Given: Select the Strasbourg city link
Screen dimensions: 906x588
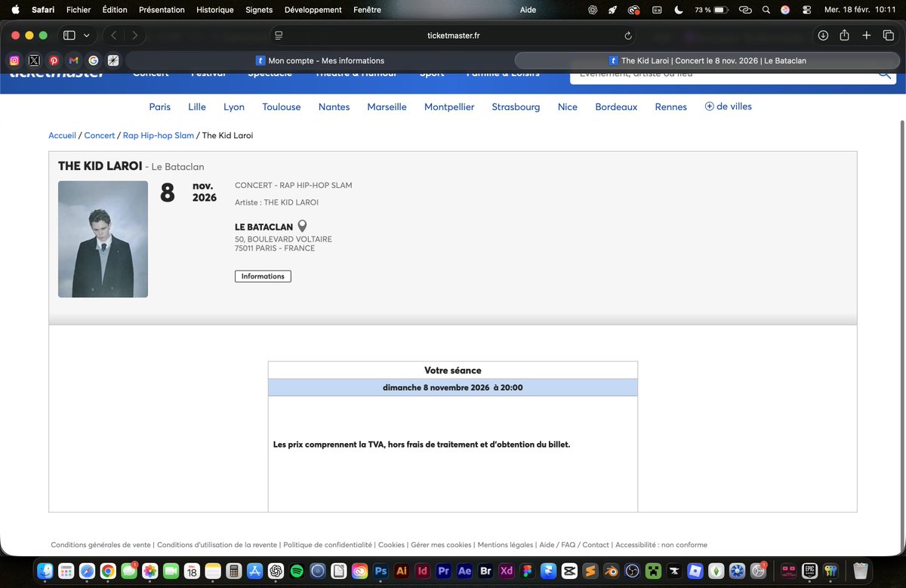Looking at the screenshot, I should point(516,107).
